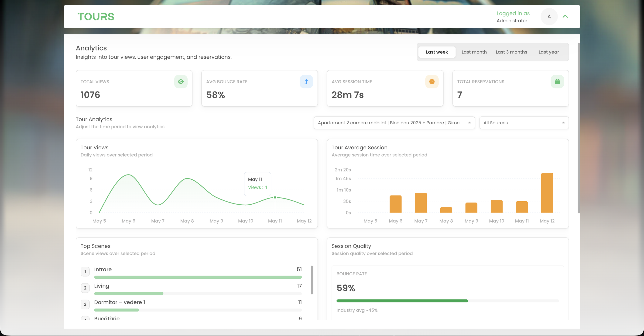Viewport: 644px width, 336px height.
Task: Click the Industry avg ~45% note
Action: (x=357, y=310)
